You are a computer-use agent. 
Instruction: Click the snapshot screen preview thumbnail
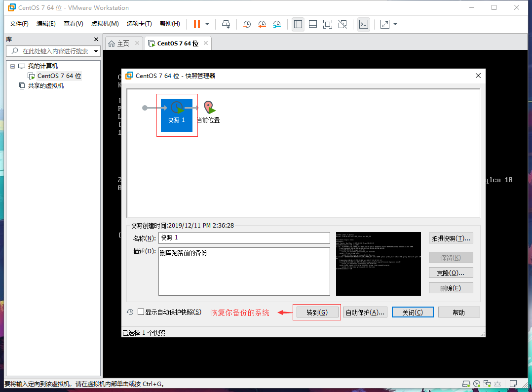click(379, 264)
